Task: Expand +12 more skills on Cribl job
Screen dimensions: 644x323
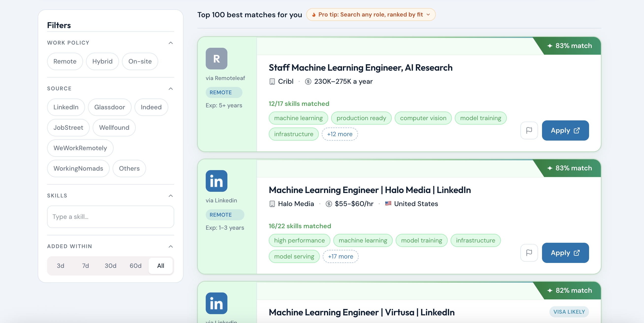Action: [x=339, y=134]
